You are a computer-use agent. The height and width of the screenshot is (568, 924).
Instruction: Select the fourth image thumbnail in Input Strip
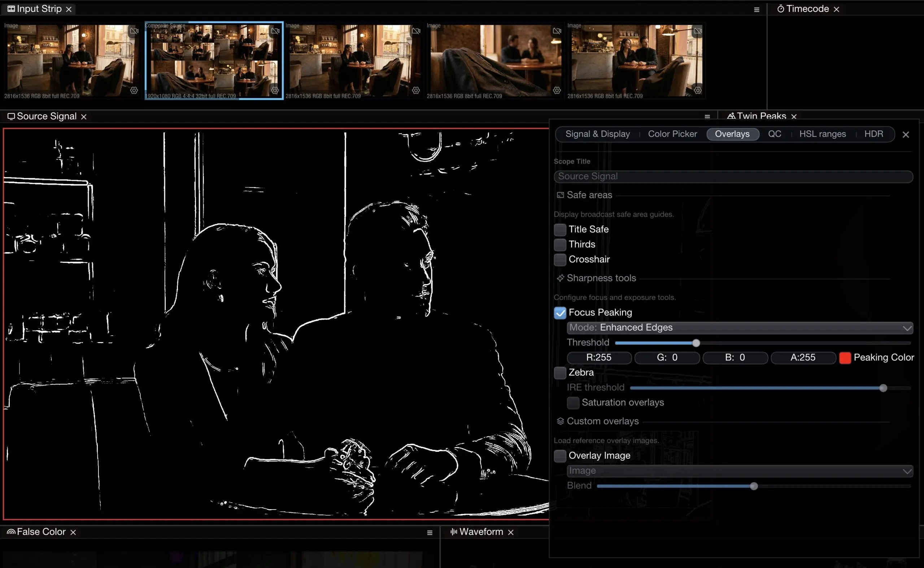[495, 60]
